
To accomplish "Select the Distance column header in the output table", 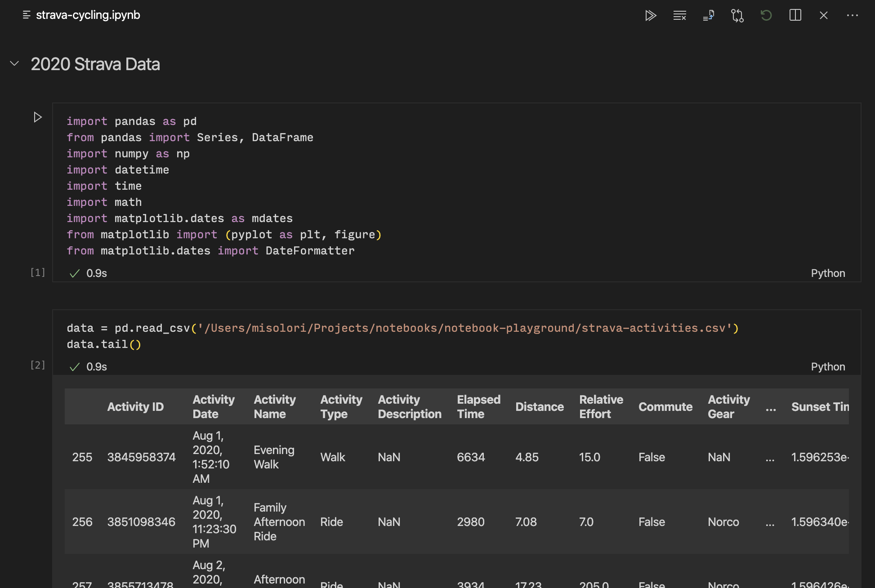I will 540,406.
